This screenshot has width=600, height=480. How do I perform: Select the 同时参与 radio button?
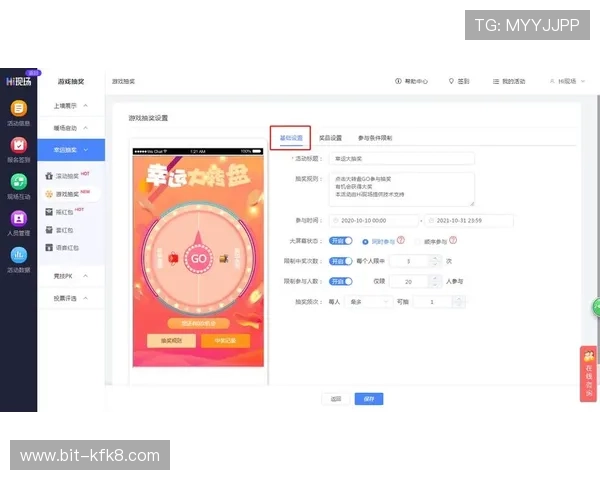tap(365, 242)
